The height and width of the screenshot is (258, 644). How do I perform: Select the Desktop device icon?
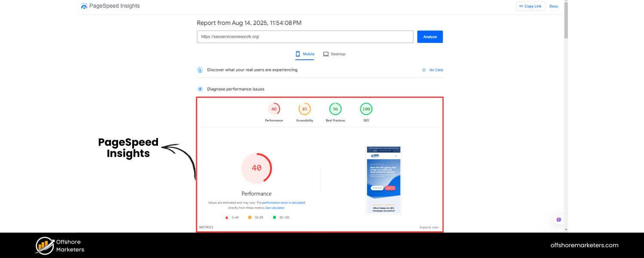pyautogui.click(x=326, y=54)
